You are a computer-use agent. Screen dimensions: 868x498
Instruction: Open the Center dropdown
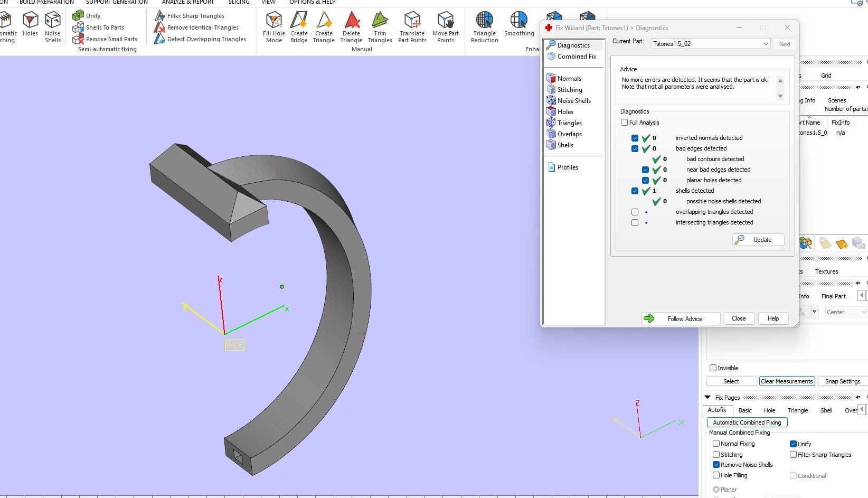(x=846, y=312)
